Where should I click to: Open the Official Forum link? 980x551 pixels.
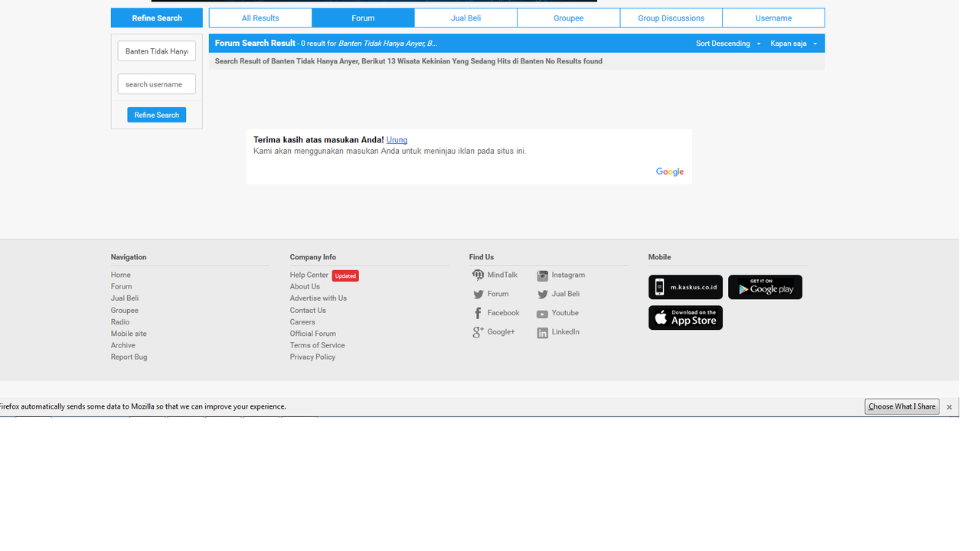click(x=312, y=334)
